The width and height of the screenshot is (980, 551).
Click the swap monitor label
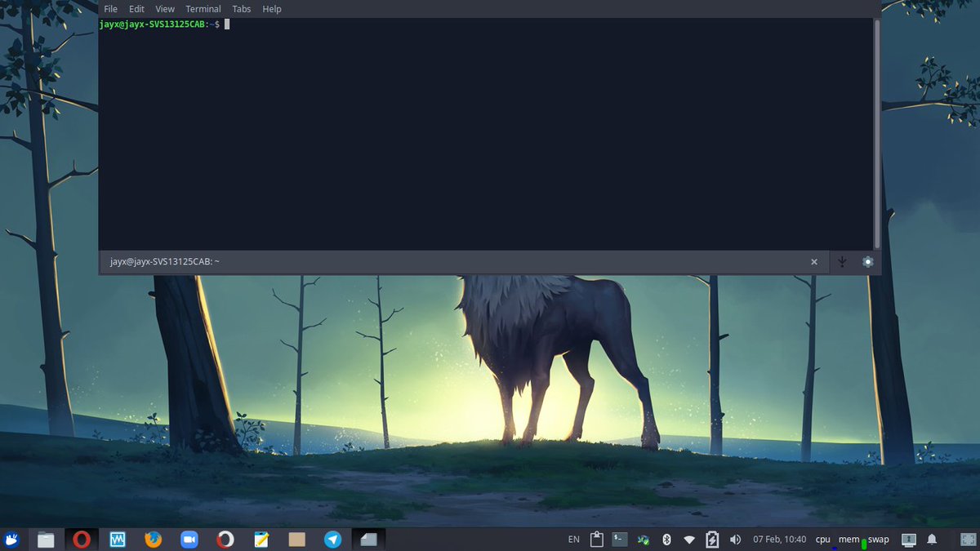[x=879, y=540]
